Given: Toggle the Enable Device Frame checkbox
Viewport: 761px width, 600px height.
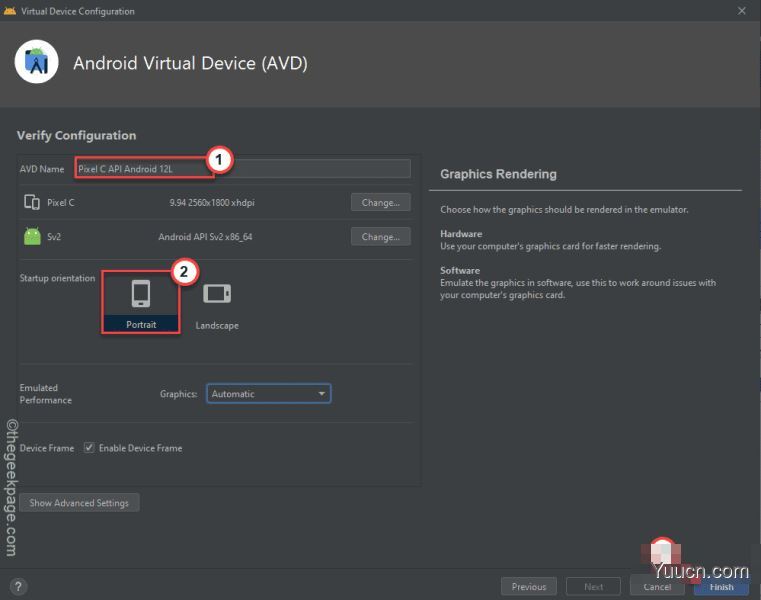Looking at the screenshot, I should (89, 448).
